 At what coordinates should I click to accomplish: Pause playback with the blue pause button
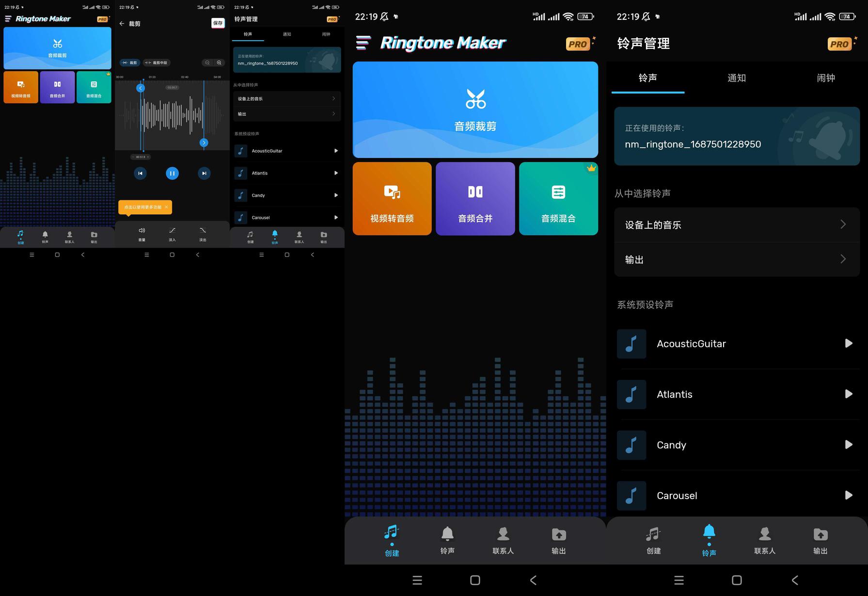click(x=172, y=173)
